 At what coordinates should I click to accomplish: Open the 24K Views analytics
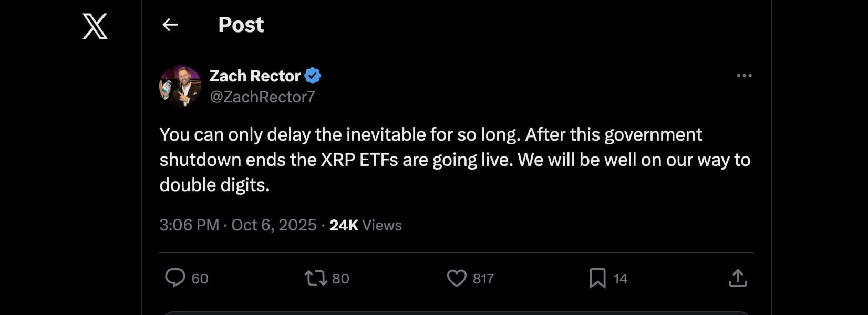click(x=366, y=225)
